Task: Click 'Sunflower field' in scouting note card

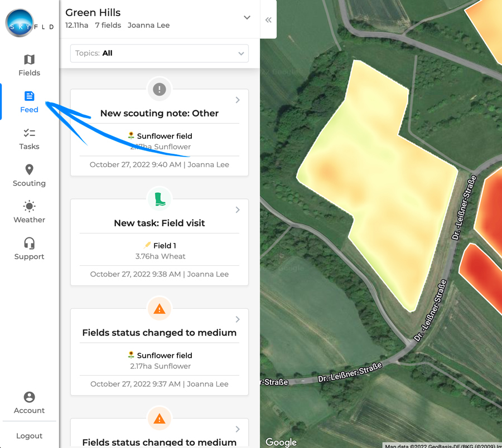Action: pos(165,136)
